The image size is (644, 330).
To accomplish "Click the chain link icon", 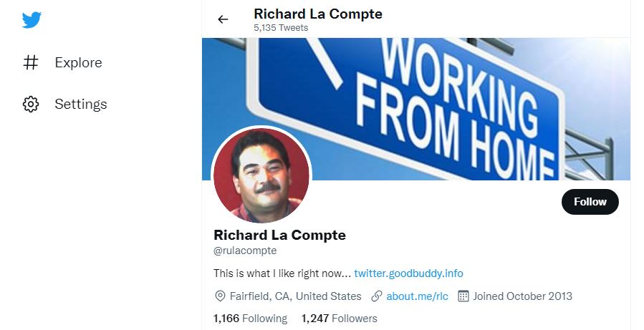I will 377,296.
